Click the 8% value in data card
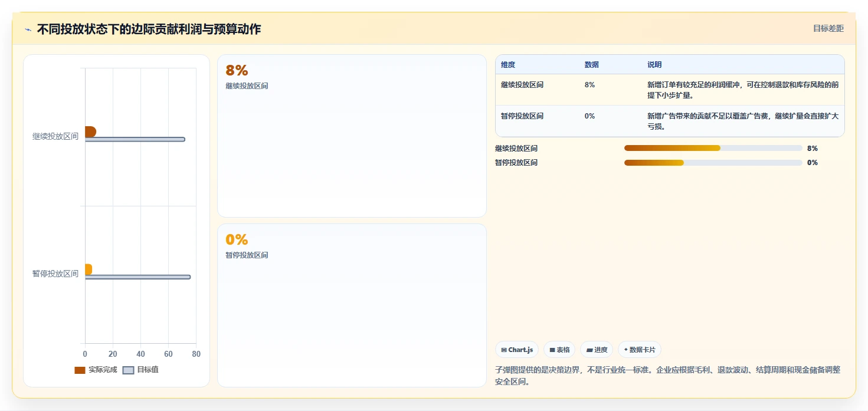Viewport: 868px width, 411px height. [x=237, y=71]
